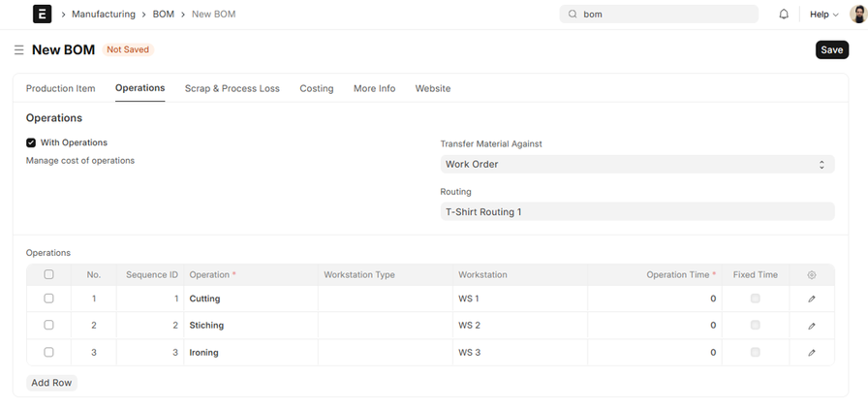Expand the Help menu
The image size is (868, 409).
[x=823, y=15]
